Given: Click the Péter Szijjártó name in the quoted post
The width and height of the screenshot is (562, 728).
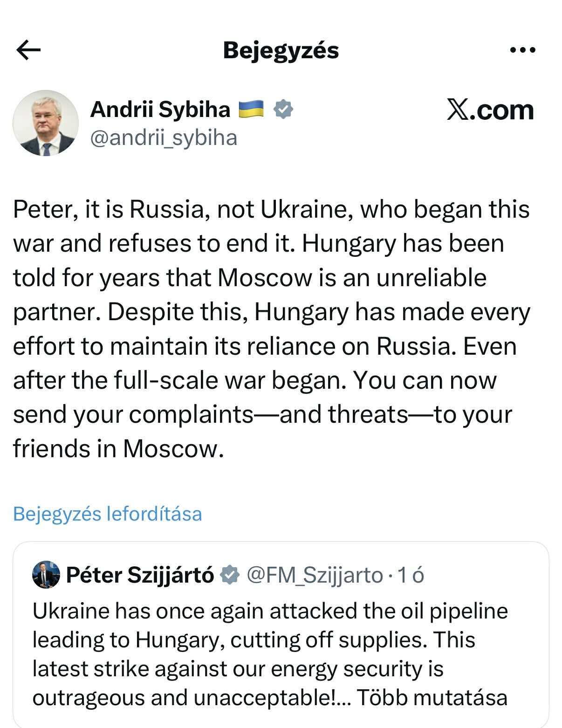Looking at the screenshot, I should pos(140,575).
